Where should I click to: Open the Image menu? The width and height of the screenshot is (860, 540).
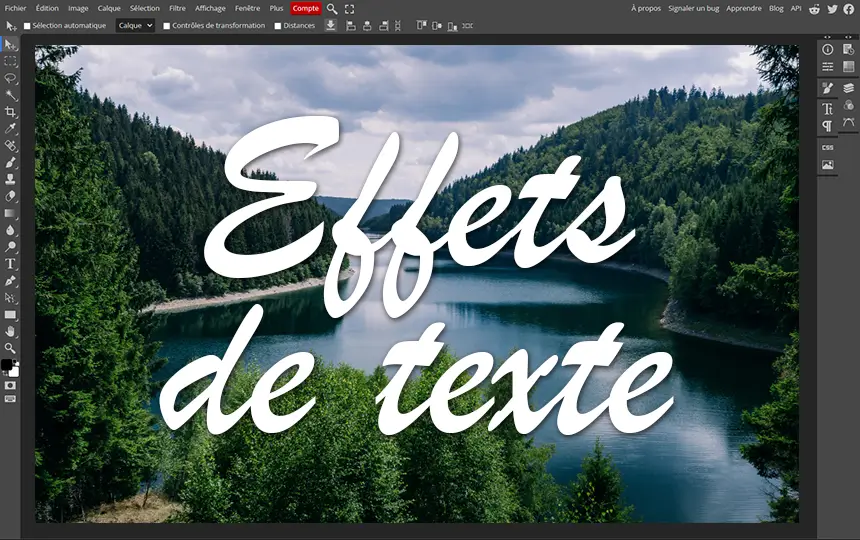click(x=78, y=8)
